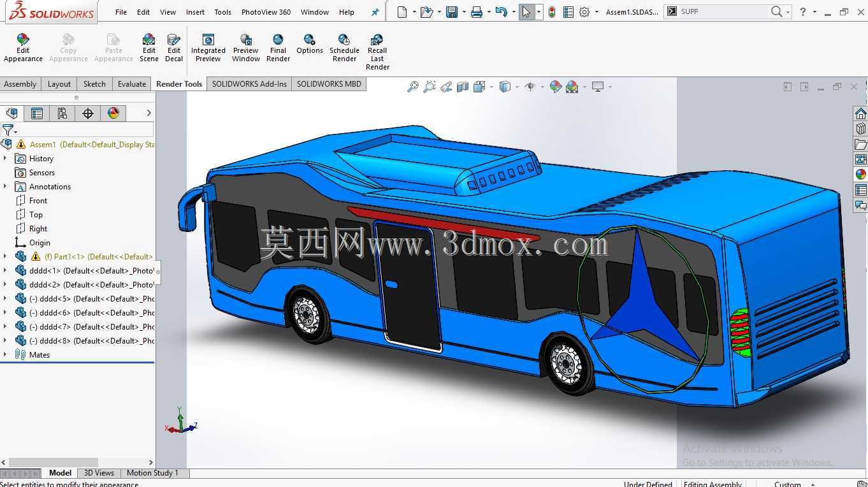This screenshot has width=868, height=487.
Task: Open the Apply Scene dropdown arrow
Action: tap(584, 87)
